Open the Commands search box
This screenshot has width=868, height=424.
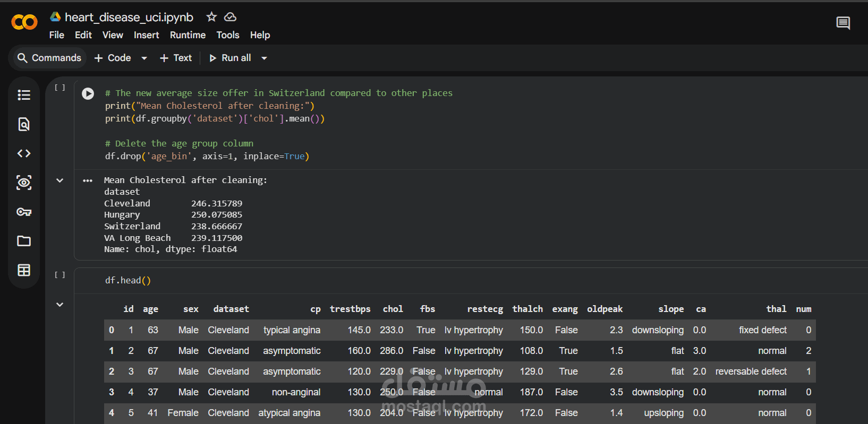tap(49, 58)
